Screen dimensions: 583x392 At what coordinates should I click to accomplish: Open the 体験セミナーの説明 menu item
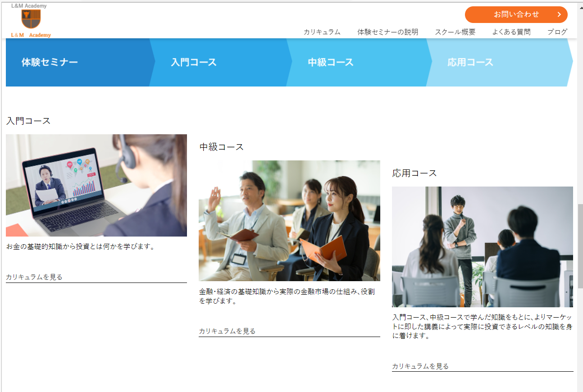click(x=387, y=32)
